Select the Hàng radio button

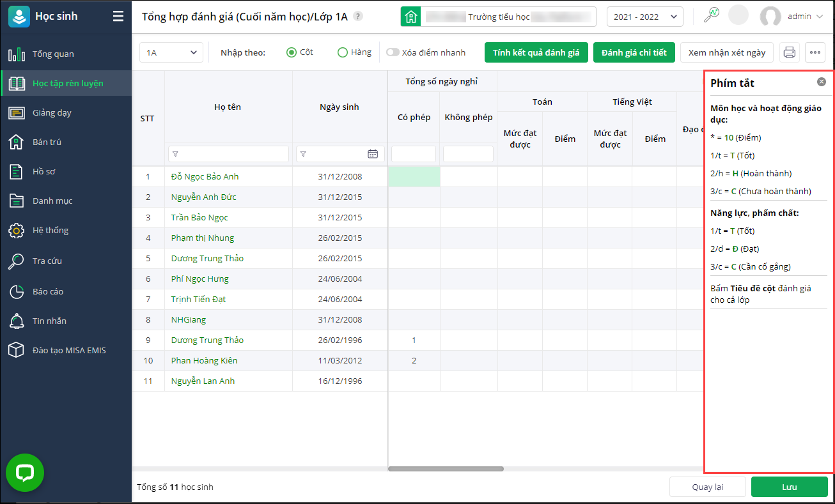pos(342,52)
